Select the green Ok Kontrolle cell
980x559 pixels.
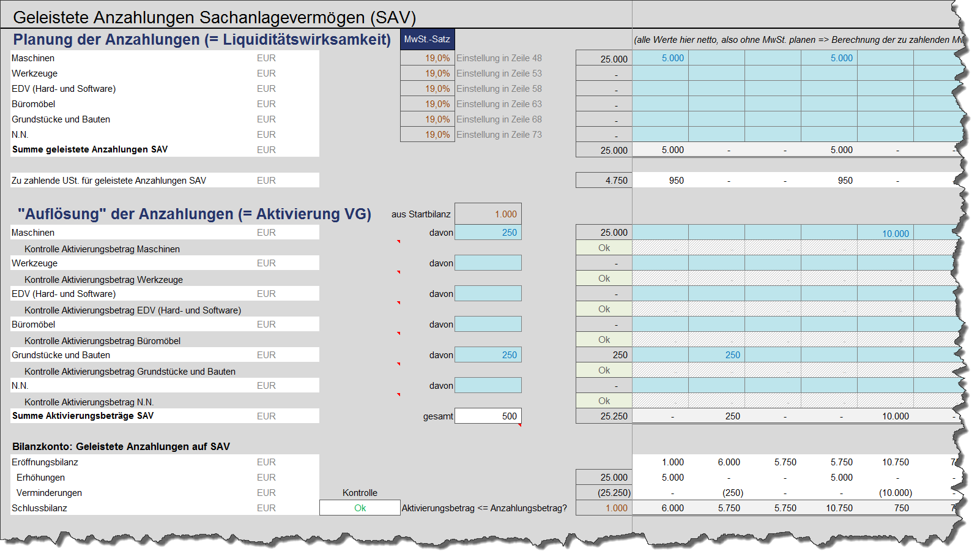[x=360, y=508]
